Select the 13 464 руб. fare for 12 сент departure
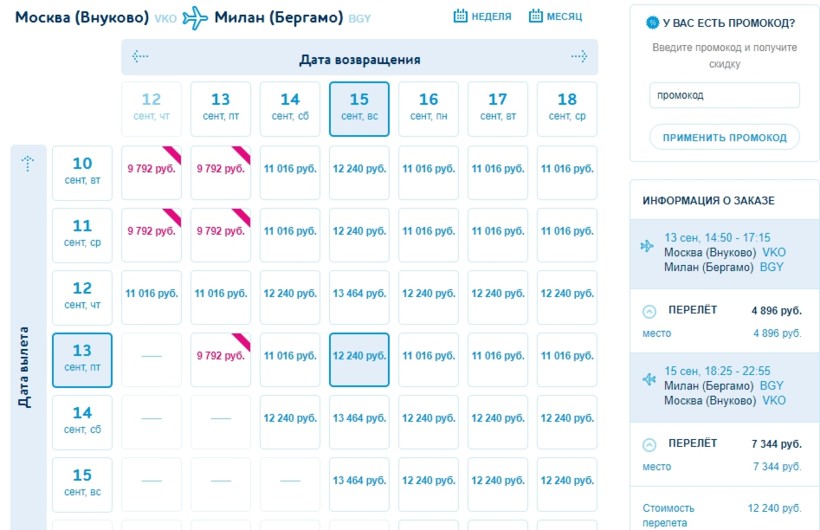The height and width of the screenshot is (530, 820). [x=359, y=294]
